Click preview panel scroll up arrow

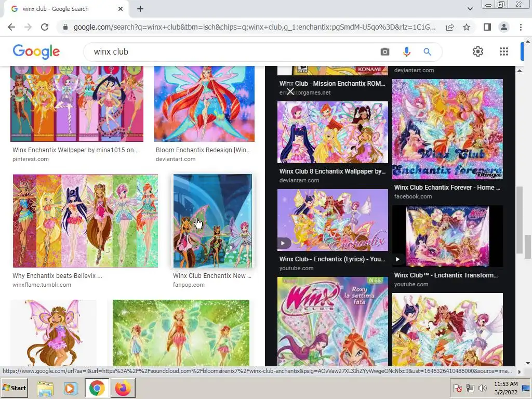(x=520, y=71)
